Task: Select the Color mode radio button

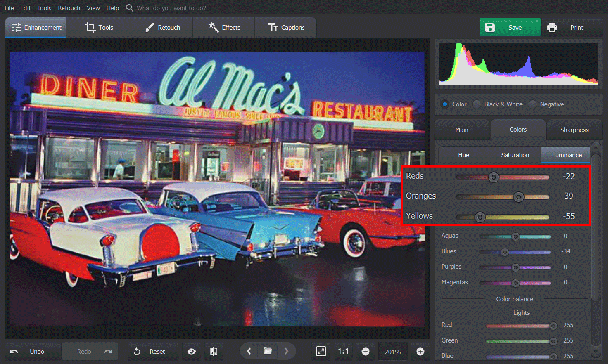Action: coord(445,104)
